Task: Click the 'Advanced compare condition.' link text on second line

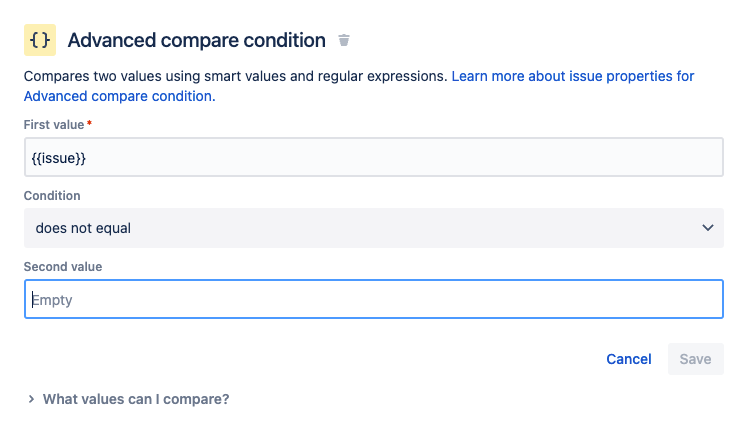Action: click(119, 96)
